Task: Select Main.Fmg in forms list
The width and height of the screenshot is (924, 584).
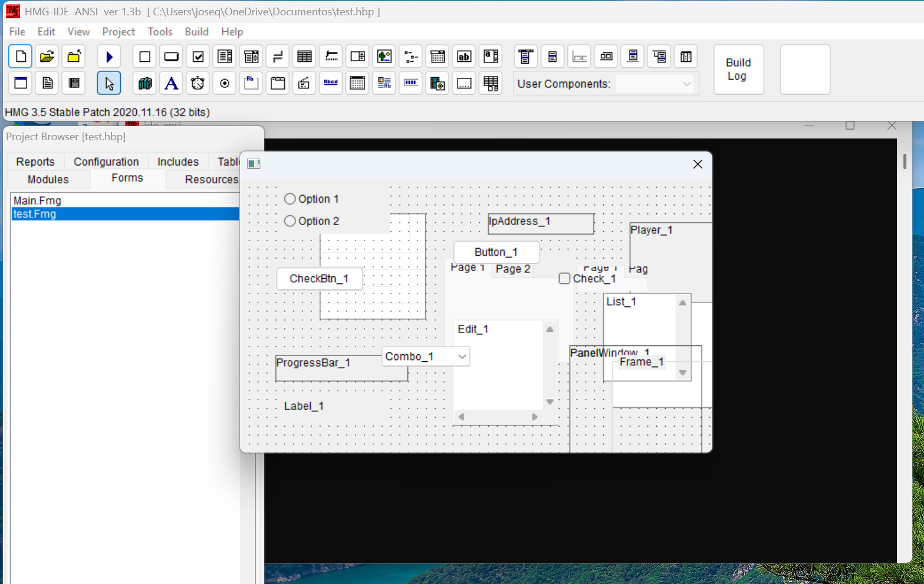Action: point(37,201)
